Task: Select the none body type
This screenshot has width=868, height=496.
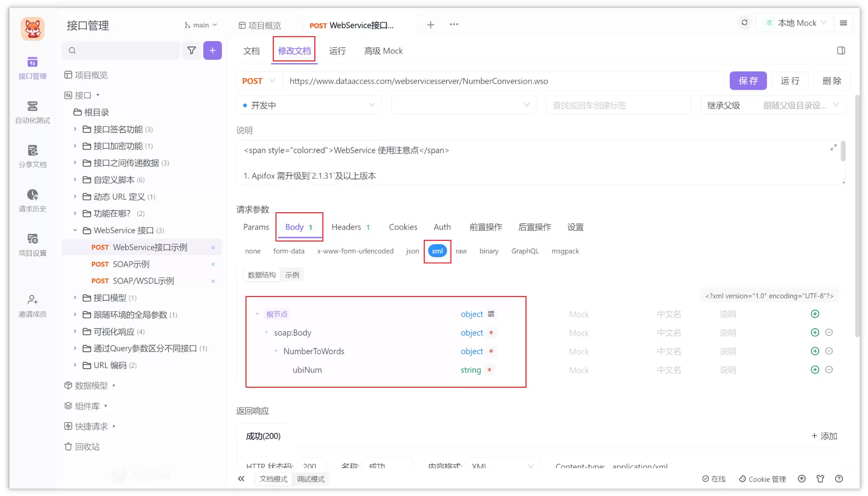Action: click(253, 251)
